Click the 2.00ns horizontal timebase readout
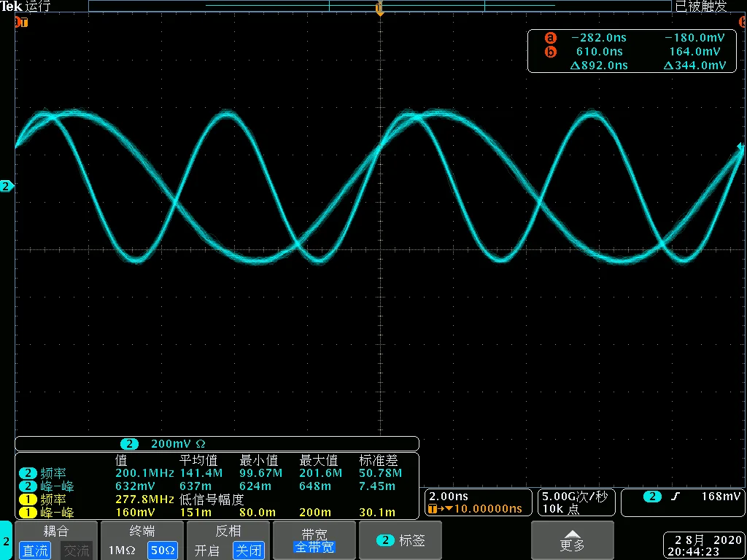Screen dimensions: 747x560 coord(449,496)
